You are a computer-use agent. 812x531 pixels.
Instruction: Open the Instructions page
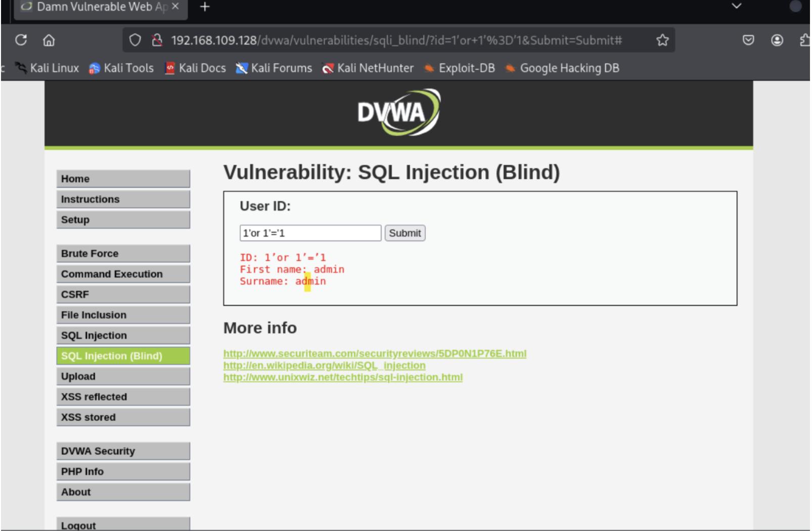click(x=123, y=199)
